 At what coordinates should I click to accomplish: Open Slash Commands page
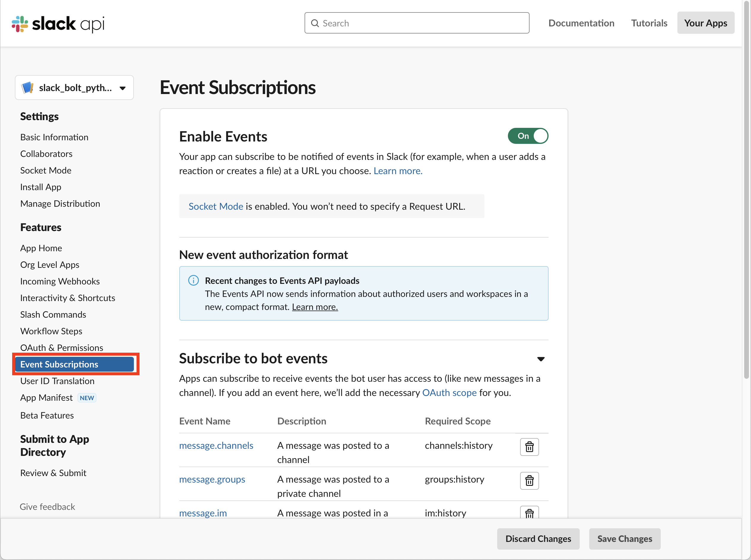tap(53, 315)
